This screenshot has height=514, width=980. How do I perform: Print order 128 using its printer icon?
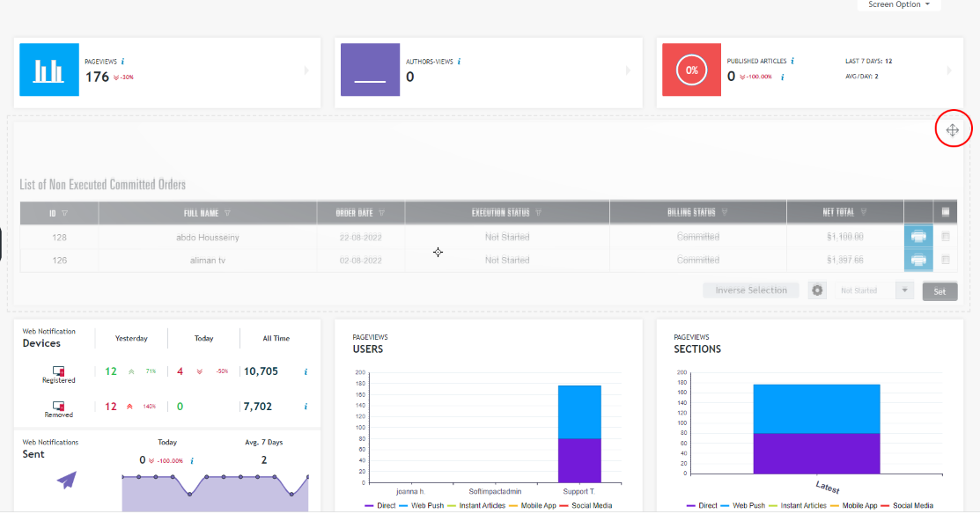tap(918, 237)
